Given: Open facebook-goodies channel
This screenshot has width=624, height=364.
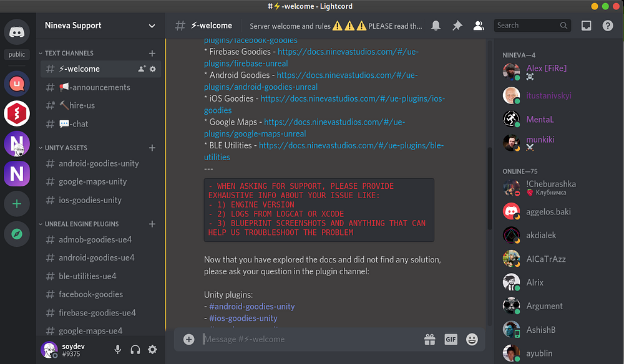Looking at the screenshot, I should [100, 294].
